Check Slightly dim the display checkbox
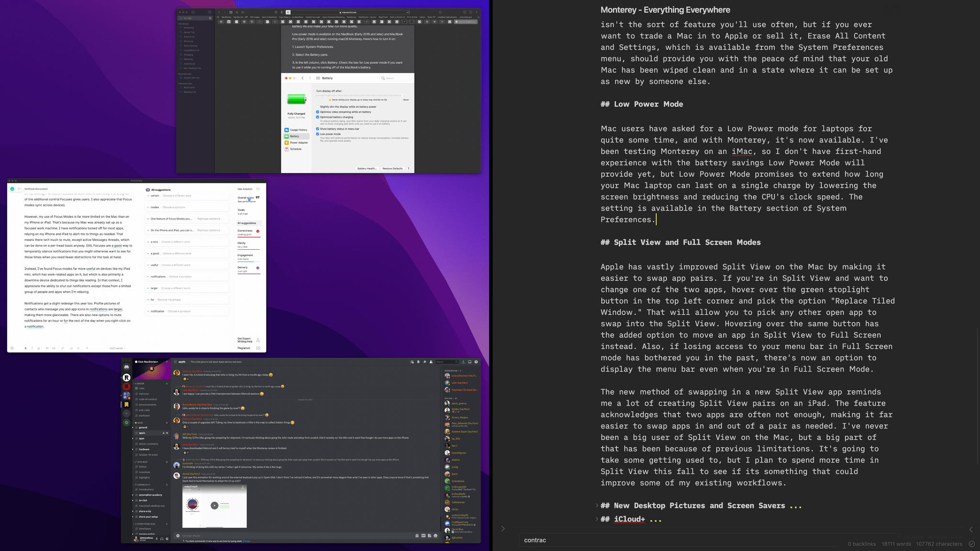Image resolution: width=980 pixels, height=551 pixels. pos(317,107)
